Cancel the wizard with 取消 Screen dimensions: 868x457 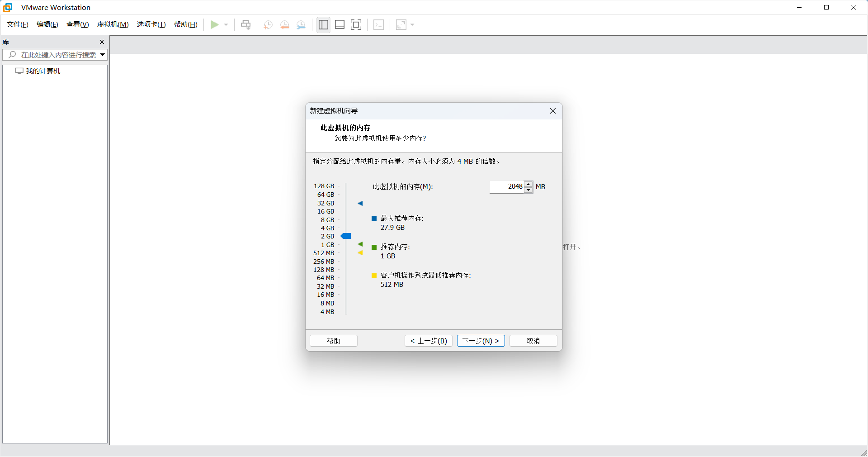tap(533, 341)
